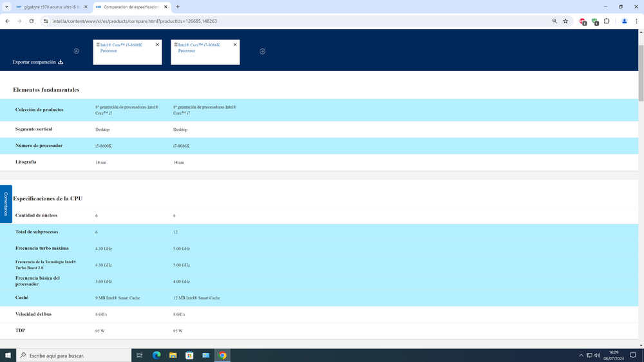644x362 pixels.
Task: Select the Frecuencia turbo máxima label
Action: [x=42, y=248]
